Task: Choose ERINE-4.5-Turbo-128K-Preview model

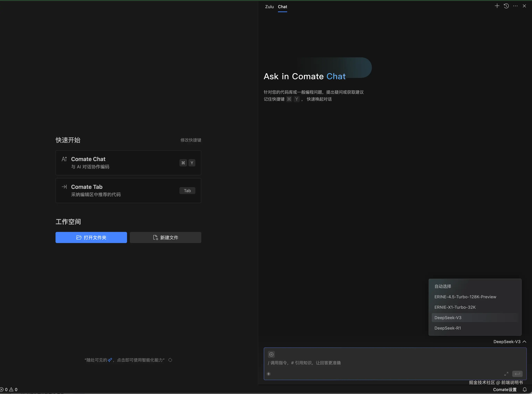Action: pos(465,297)
